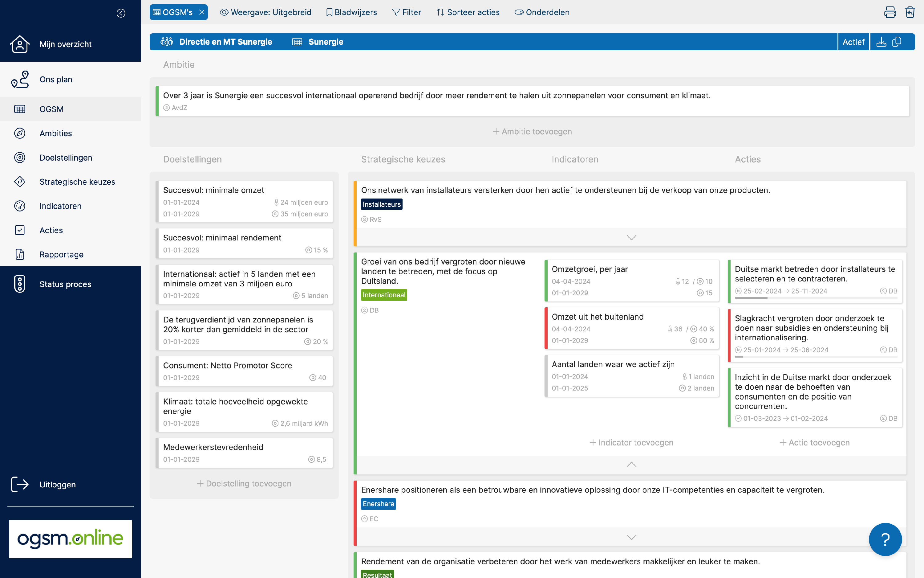Go to Doelstellingen in sidebar

click(x=66, y=158)
